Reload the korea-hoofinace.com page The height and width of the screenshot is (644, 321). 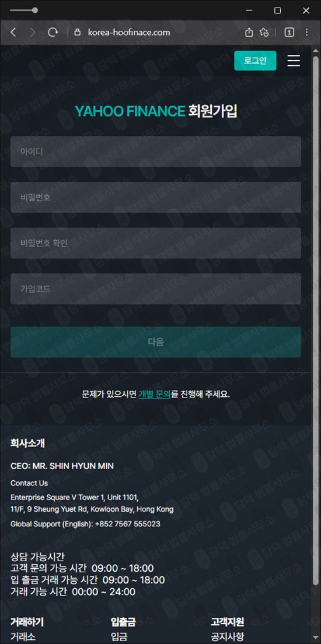tap(53, 32)
